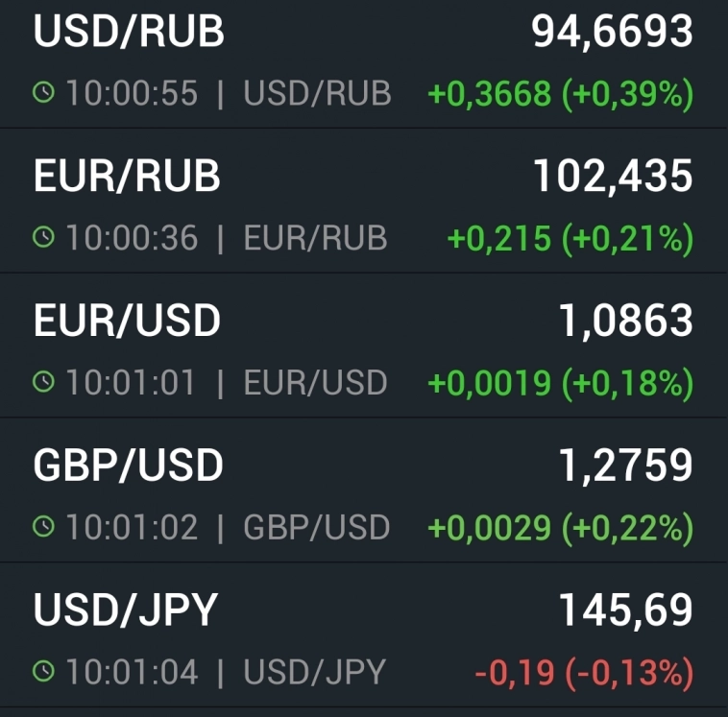728x717 pixels.
Task: Select the EUR/USD pair heading
Action: click(x=127, y=321)
